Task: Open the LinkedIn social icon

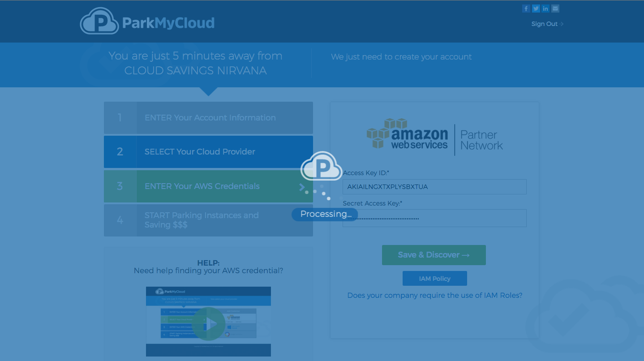Action: 545,9
